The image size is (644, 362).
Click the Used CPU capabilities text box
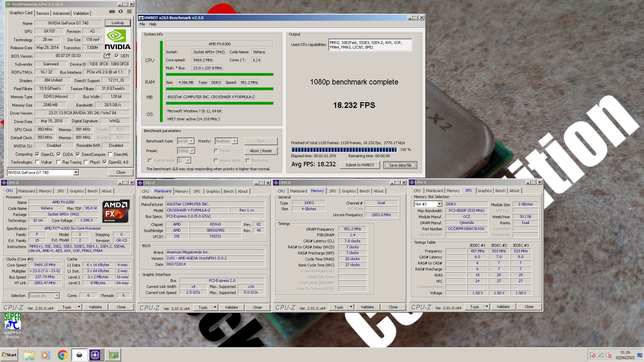point(370,45)
